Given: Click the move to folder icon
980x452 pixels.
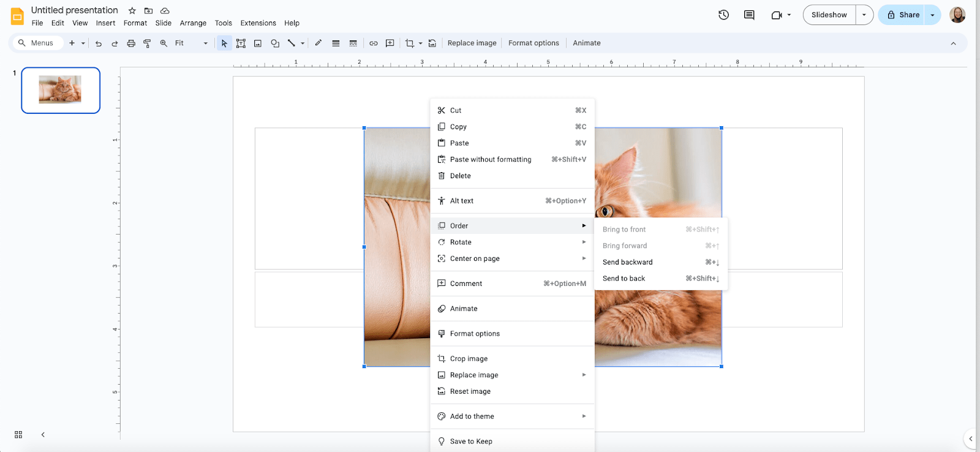Looking at the screenshot, I should (x=148, y=10).
